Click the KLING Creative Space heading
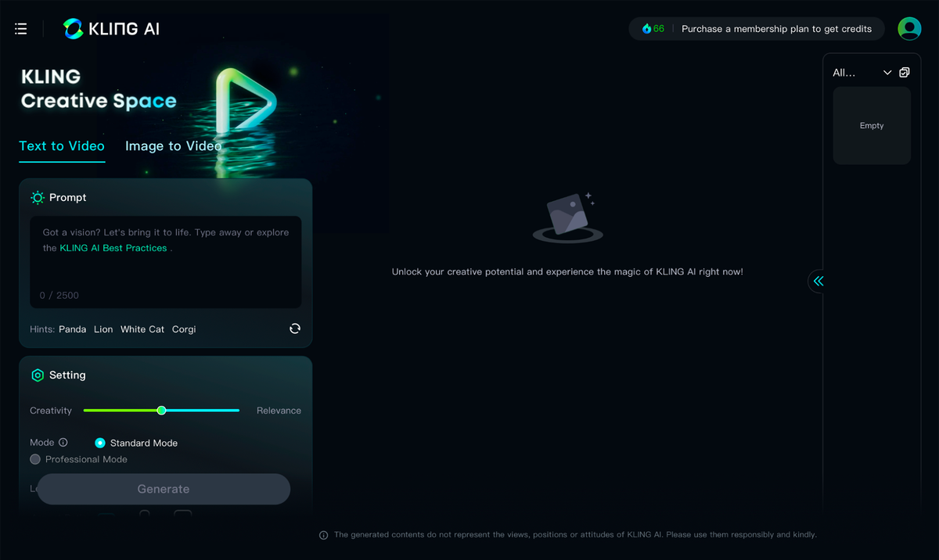Image resolution: width=939 pixels, height=560 pixels. [x=99, y=88]
